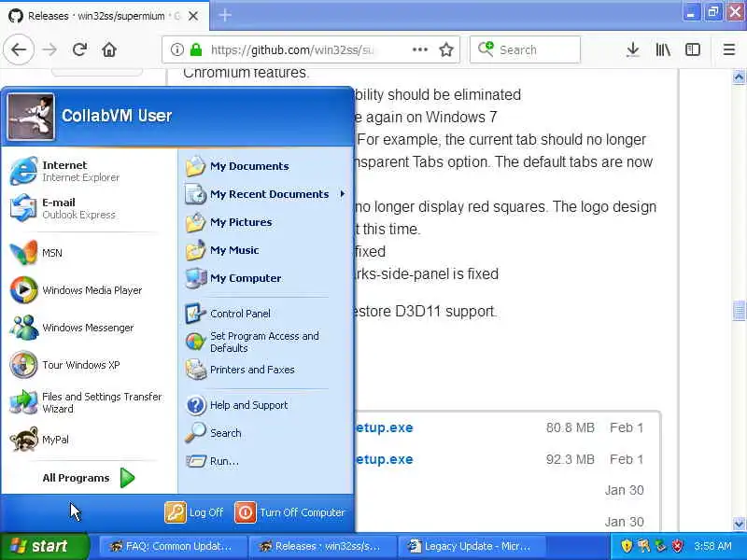The width and height of the screenshot is (747, 560).
Task: Open the hamburger application menu
Action: [x=729, y=49]
